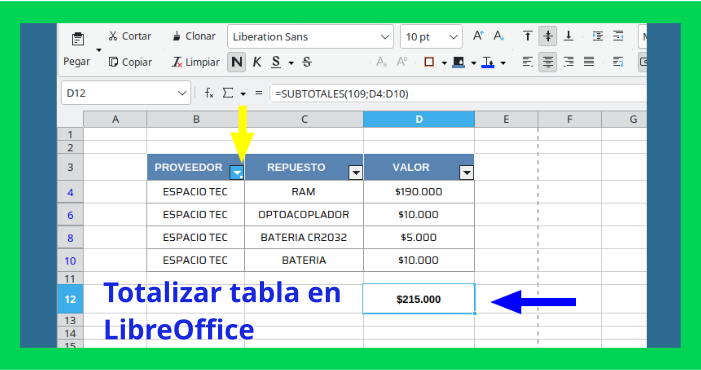Viewport: 701px width, 370px height.
Task: Open the 10 pt font size dropdown
Action: 454,37
